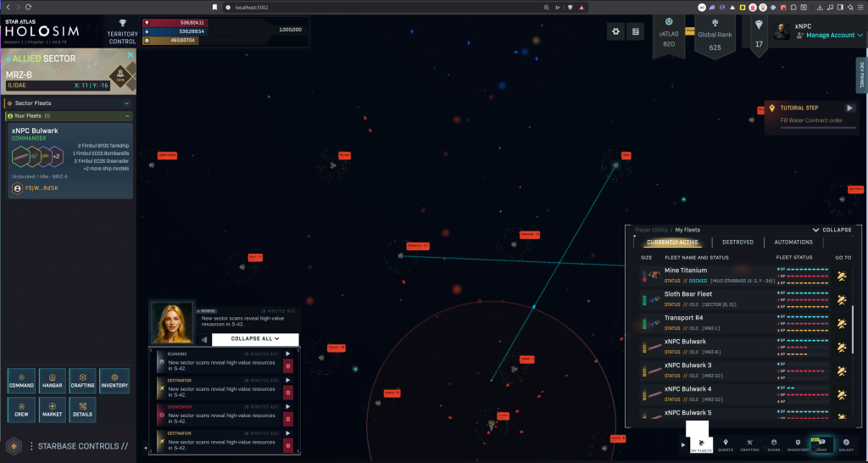Expand the Sector Fleets section
Screen dimensions: 868x463
[127, 103]
